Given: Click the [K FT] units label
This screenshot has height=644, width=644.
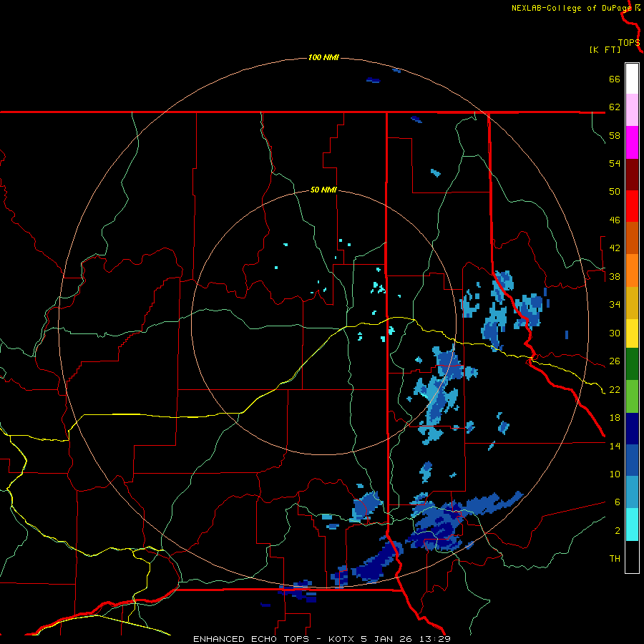Looking at the screenshot, I should (x=605, y=49).
